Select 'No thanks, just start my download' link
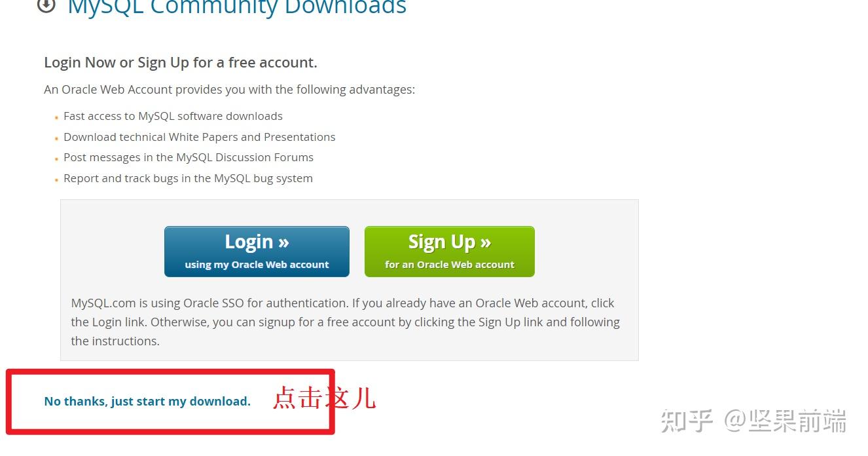This screenshot has width=868, height=456. [x=147, y=402]
